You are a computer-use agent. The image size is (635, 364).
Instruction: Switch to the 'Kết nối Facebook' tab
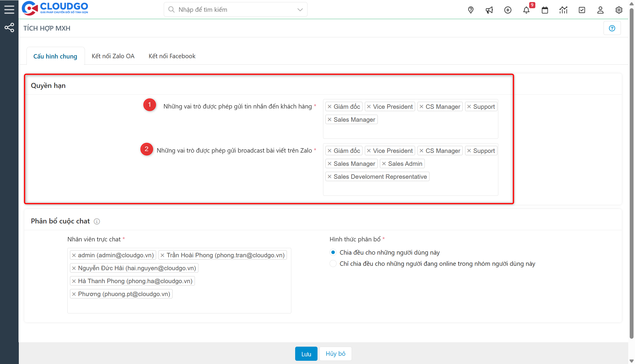[172, 56]
